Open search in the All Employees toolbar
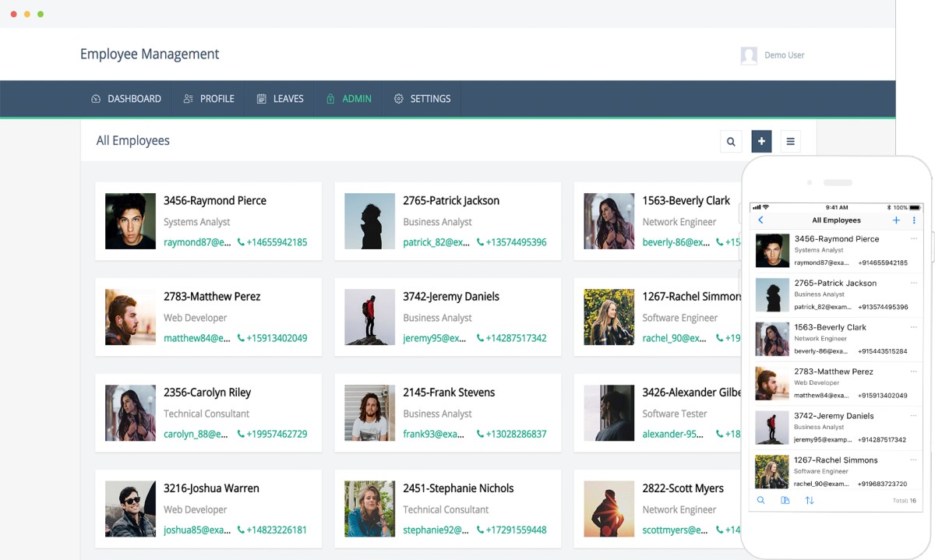This screenshot has height=560, width=935. point(731,142)
